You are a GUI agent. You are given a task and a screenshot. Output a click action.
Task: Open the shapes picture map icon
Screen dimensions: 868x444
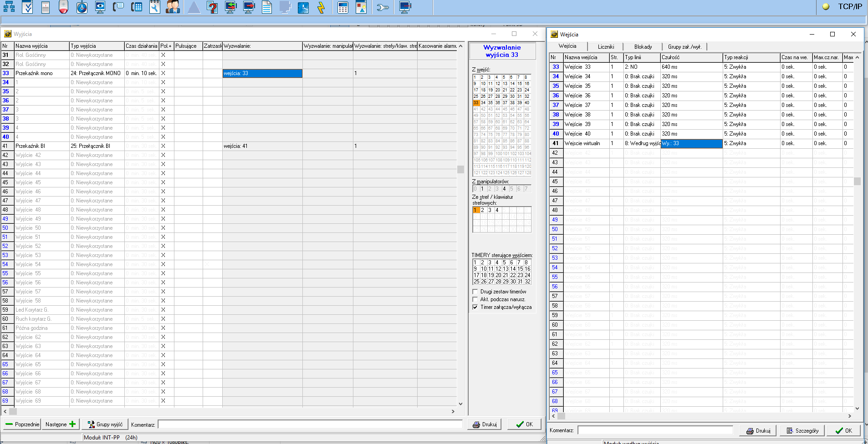pyautogui.click(x=361, y=7)
